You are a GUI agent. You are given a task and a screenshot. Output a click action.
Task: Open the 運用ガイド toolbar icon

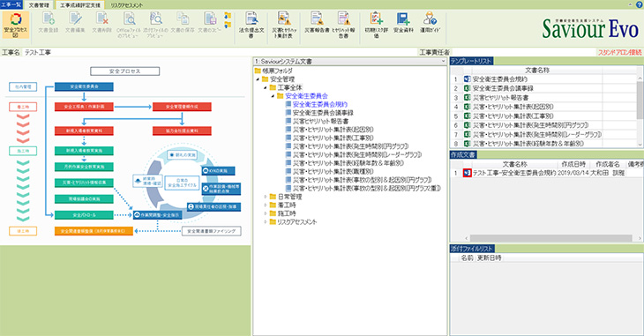tap(430, 23)
